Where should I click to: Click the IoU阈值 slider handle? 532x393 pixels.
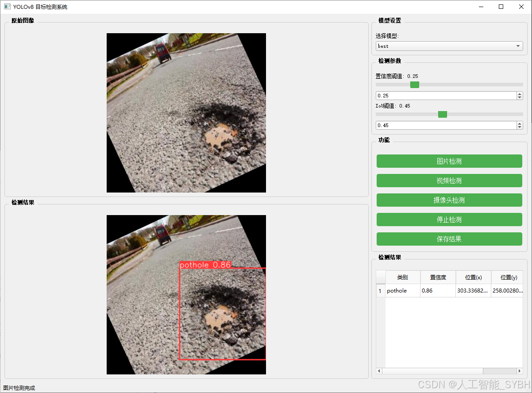click(x=443, y=114)
